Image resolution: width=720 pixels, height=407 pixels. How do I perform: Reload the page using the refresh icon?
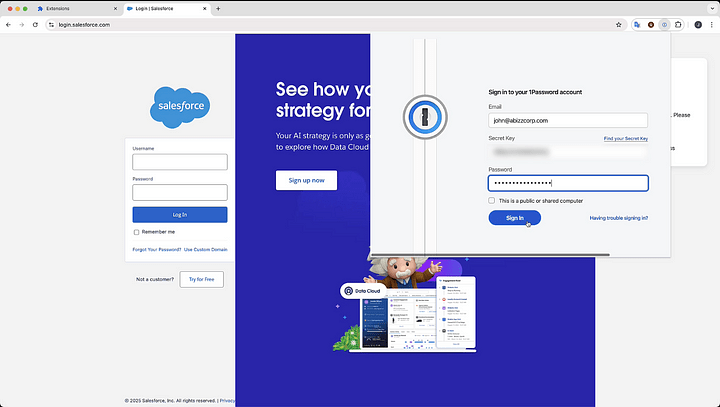pos(35,25)
